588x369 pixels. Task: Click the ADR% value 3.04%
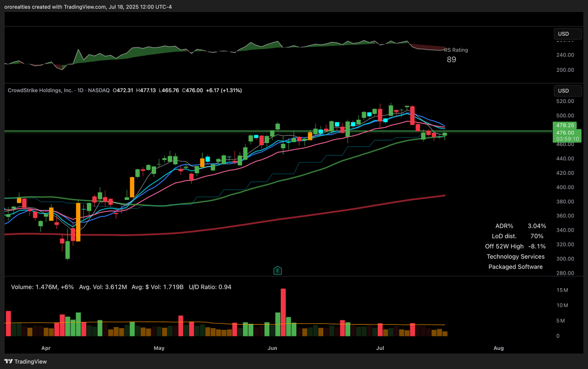pyautogui.click(x=537, y=226)
